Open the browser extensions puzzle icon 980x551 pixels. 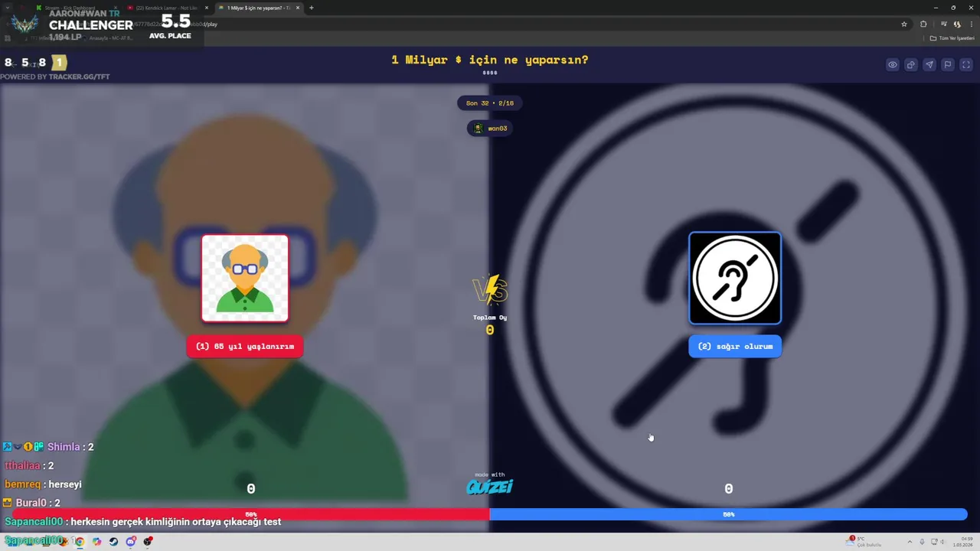(923, 24)
